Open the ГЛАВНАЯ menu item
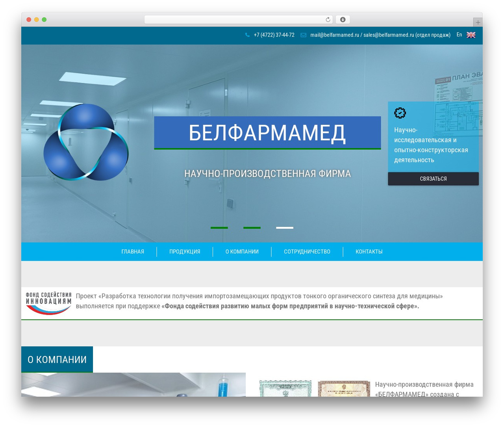The height and width of the screenshot is (427, 504). point(133,252)
